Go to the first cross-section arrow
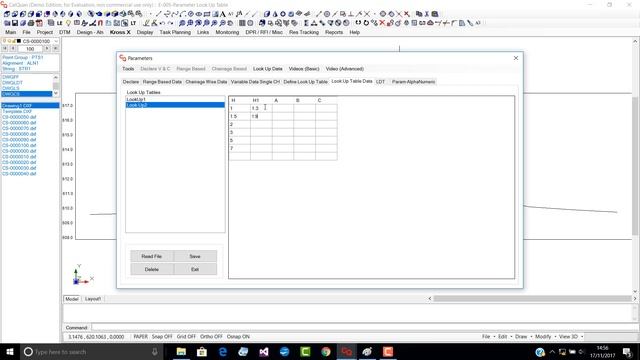Image resolution: width=640 pixels, height=360 pixels. coord(5,49)
